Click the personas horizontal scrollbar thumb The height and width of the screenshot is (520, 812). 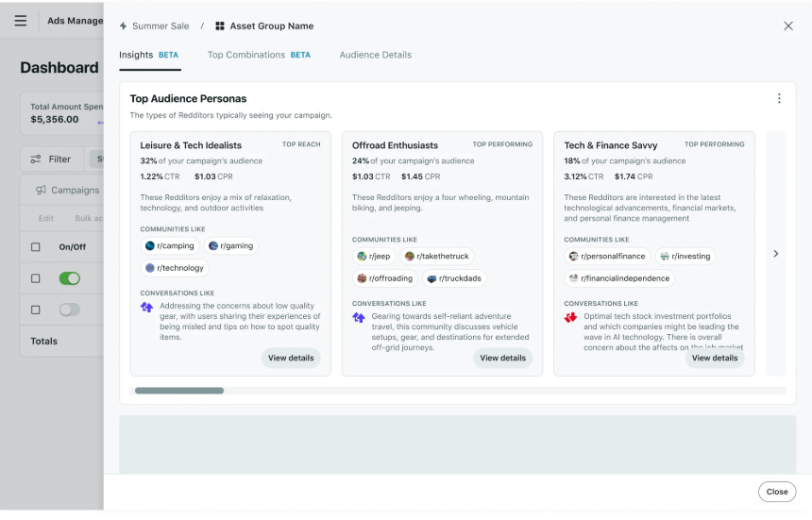179,391
